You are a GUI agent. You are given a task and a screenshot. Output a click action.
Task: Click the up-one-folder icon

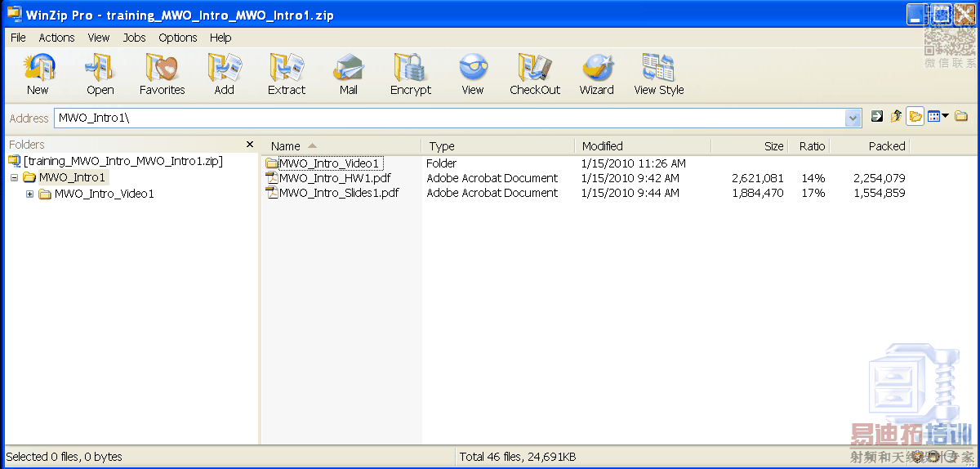click(x=897, y=117)
